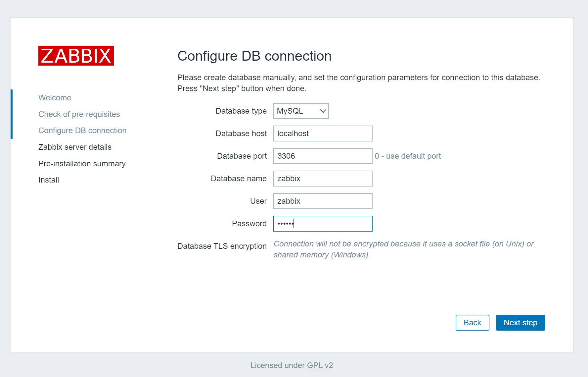Click the ZABBIX logo

(76, 56)
